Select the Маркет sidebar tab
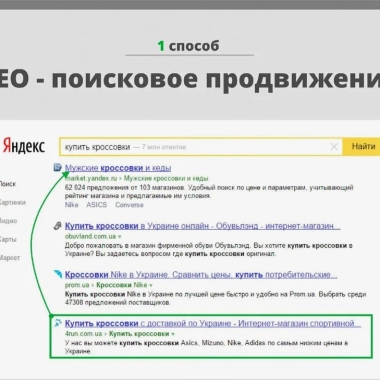This screenshot has height=380, width=380. (x=10, y=257)
